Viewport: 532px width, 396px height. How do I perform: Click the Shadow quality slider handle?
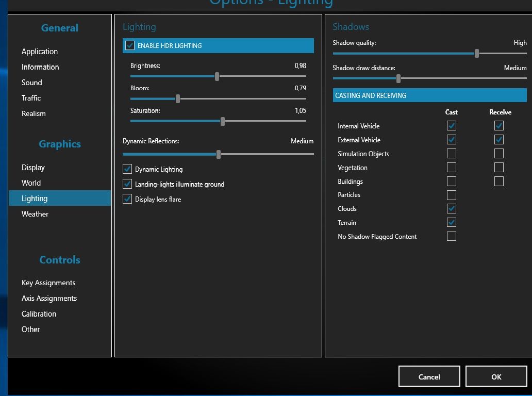477,53
